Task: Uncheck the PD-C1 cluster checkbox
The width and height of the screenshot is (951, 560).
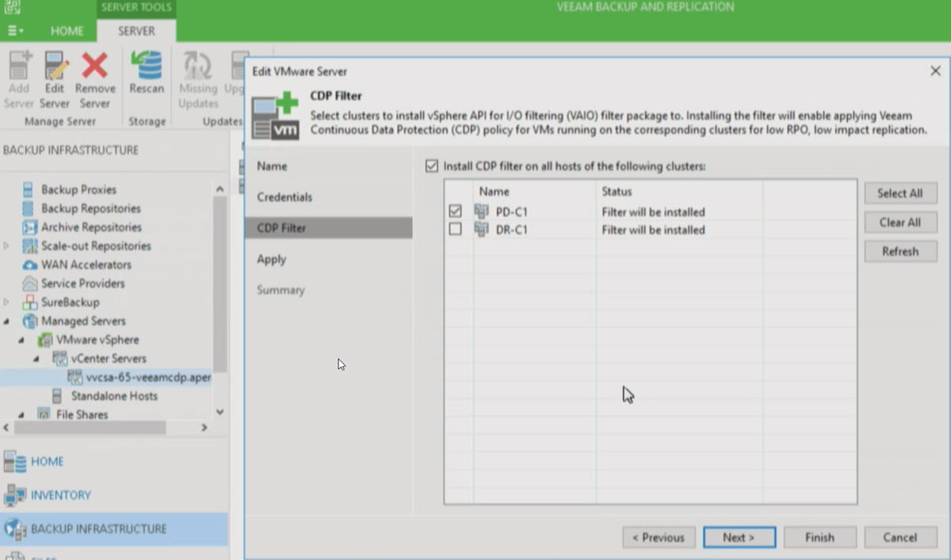Action: pos(455,211)
